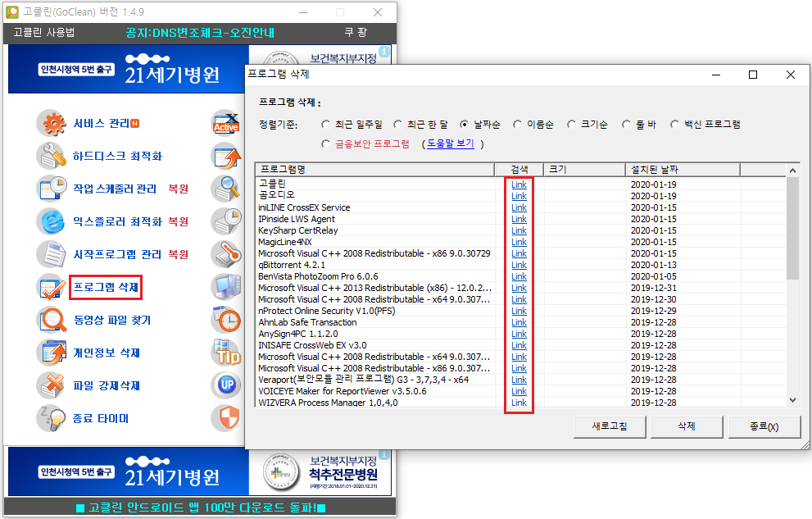Screen dimensions: 812x519
Task: Open the '도움말 보기' help link
Action: point(451,143)
